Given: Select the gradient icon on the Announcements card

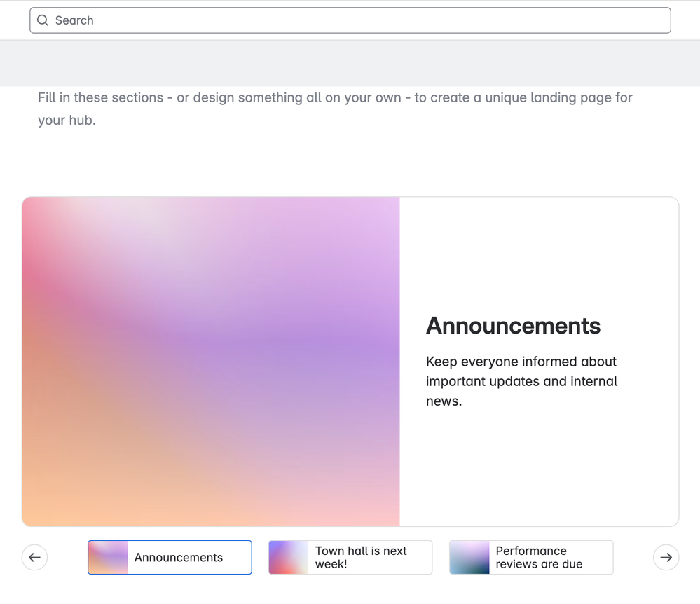Looking at the screenshot, I should (x=107, y=557).
